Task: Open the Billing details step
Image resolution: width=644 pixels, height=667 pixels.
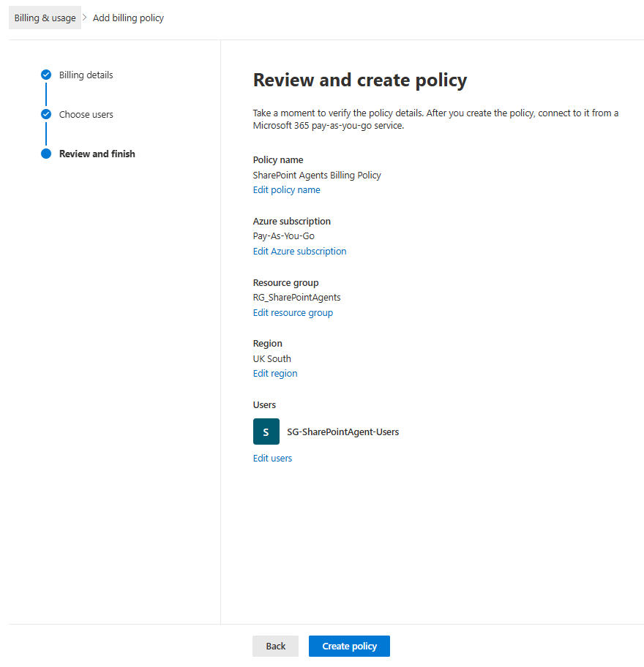Action: click(x=86, y=75)
